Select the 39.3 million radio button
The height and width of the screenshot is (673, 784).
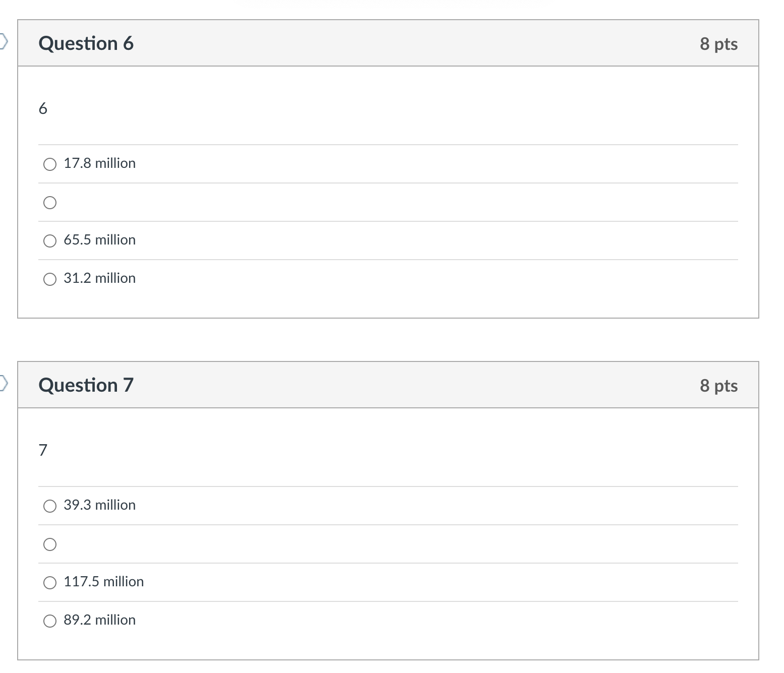click(x=50, y=506)
